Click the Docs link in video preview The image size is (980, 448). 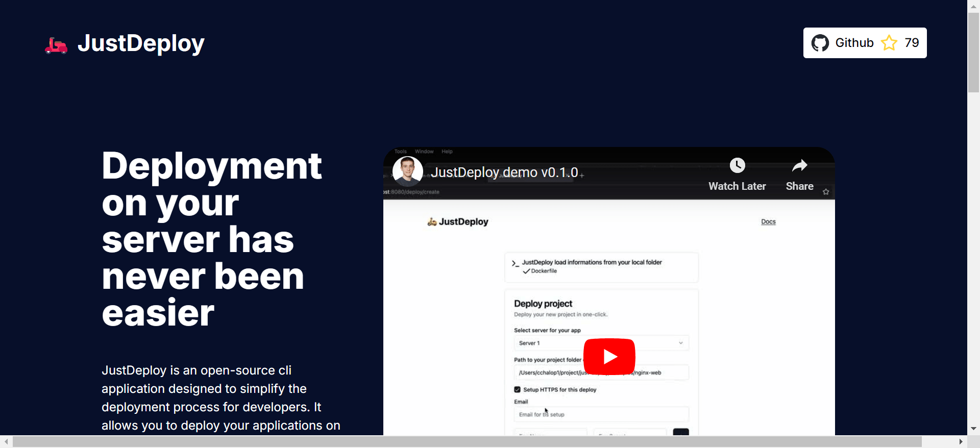coord(768,221)
